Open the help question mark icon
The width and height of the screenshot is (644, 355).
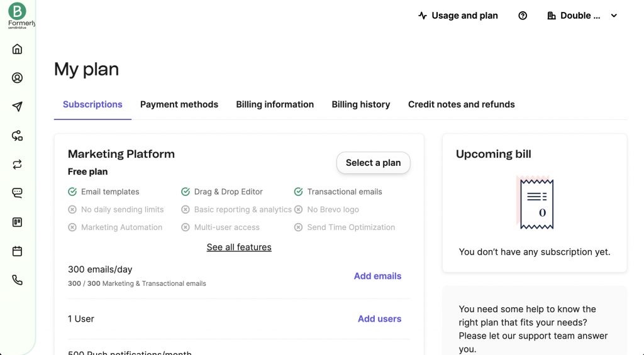coord(523,16)
